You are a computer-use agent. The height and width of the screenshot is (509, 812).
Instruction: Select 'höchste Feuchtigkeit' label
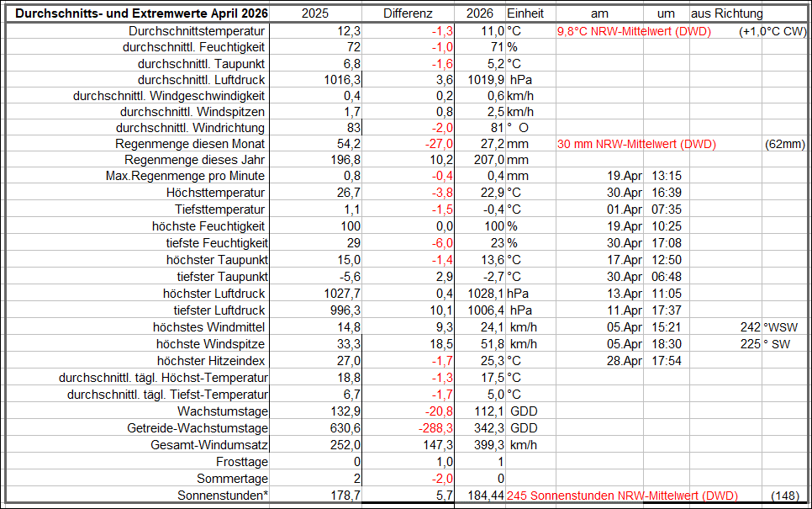point(208,226)
